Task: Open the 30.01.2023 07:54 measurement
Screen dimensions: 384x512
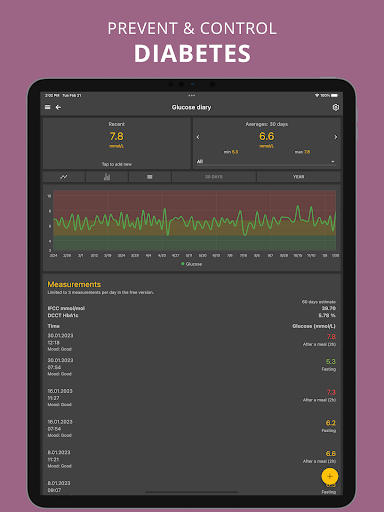Action: pyautogui.click(x=192, y=367)
